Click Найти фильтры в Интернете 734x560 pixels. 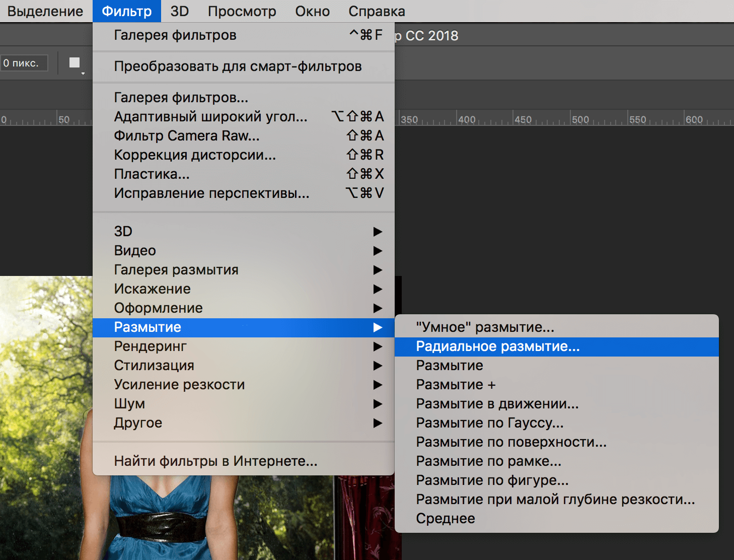(x=215, y=460)
